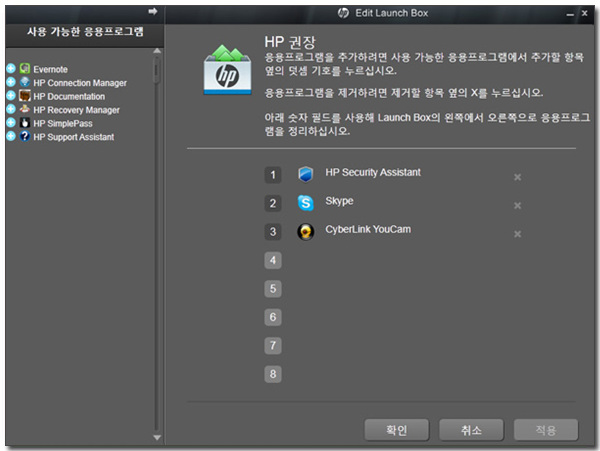The width and height of the screenshot is (600, 451).
Task: Click the CyberLink YouCam webcam icon
Action: [x=305, y=231]
